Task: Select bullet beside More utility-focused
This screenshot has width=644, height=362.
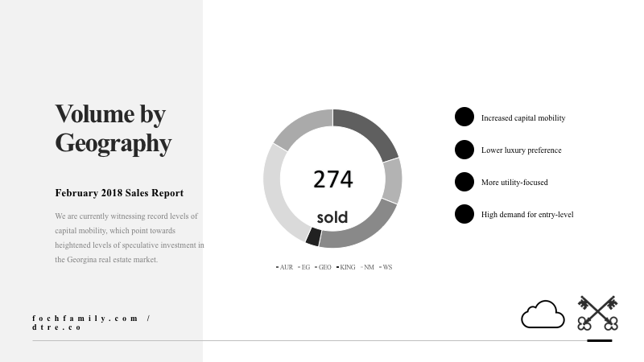Action: [464, 182]
